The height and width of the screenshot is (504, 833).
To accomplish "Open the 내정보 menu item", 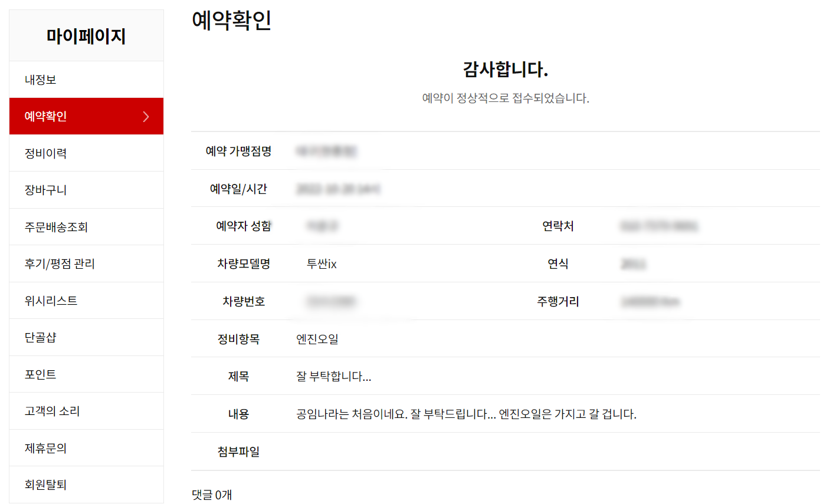I will point(86,80).
